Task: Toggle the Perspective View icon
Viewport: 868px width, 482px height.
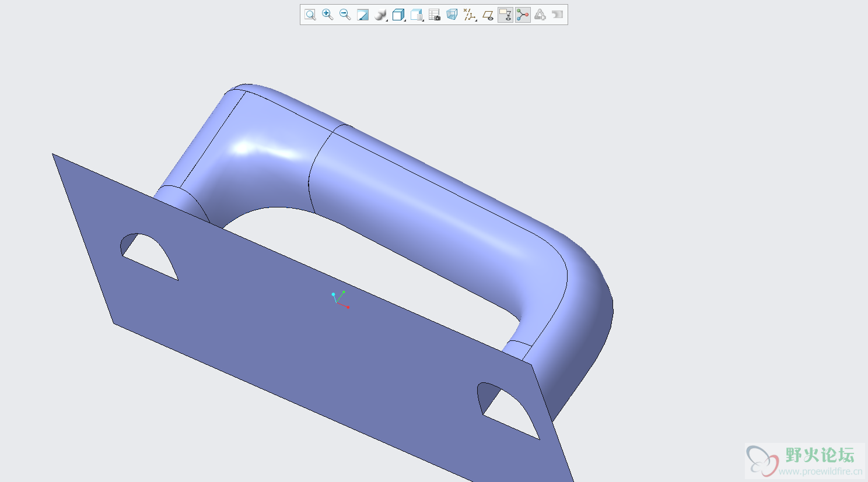Action: click(x=452, y=15)
